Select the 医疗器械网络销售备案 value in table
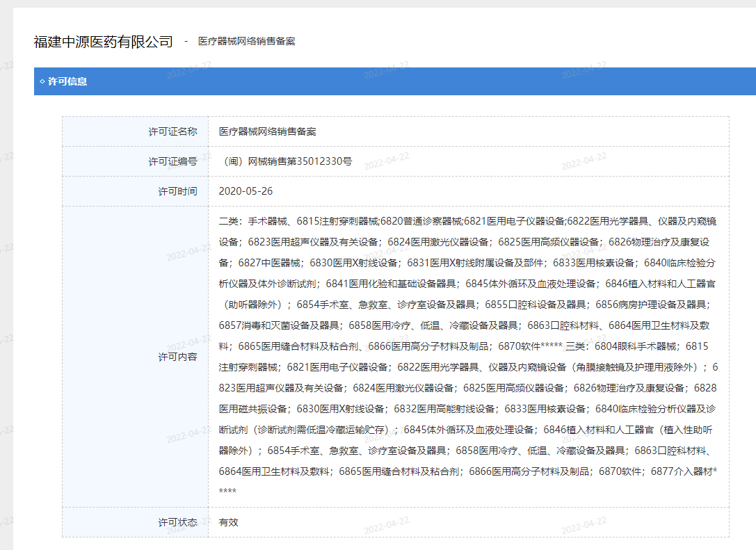 (x=268, y=131)
